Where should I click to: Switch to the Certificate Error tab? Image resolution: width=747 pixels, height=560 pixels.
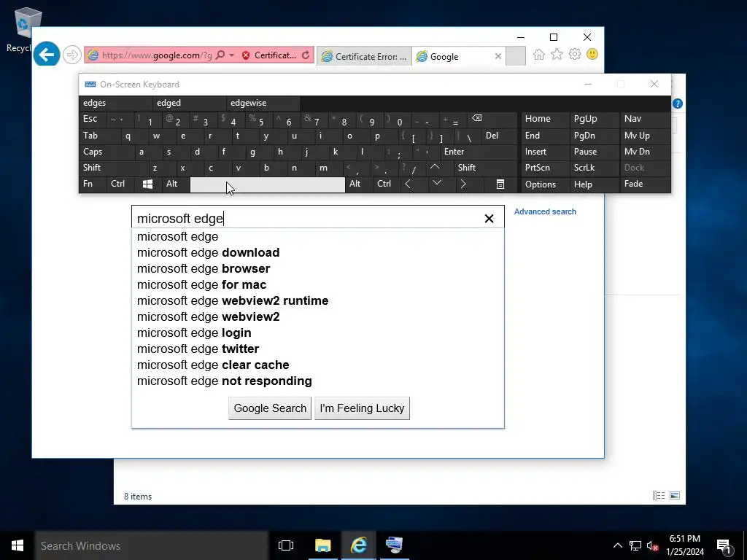click(x=365, y=56)
